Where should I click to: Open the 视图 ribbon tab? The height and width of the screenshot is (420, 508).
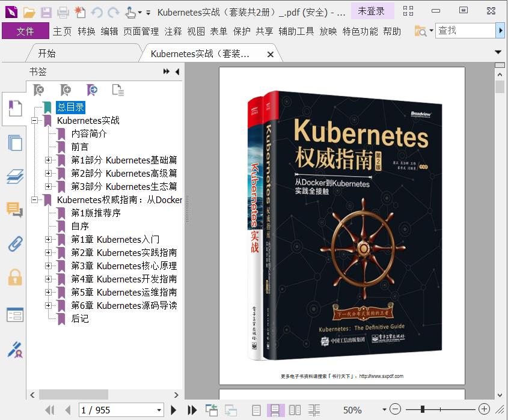(x=196, y=31)
